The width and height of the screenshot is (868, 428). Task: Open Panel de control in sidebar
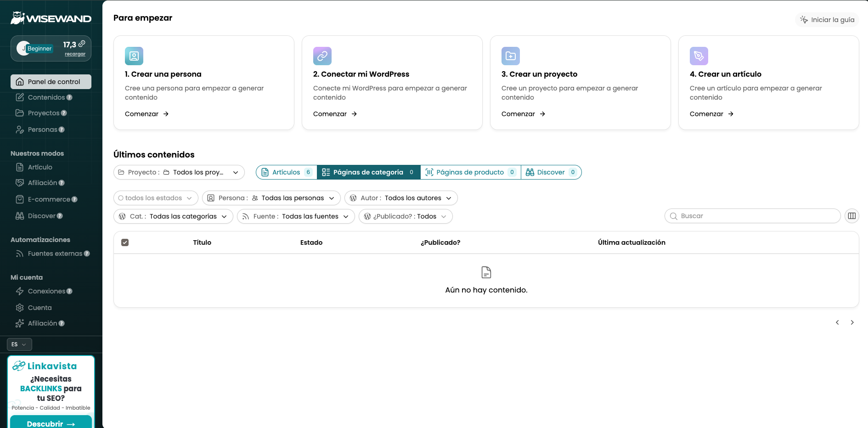pyautogui.click(x=51, y=82)
